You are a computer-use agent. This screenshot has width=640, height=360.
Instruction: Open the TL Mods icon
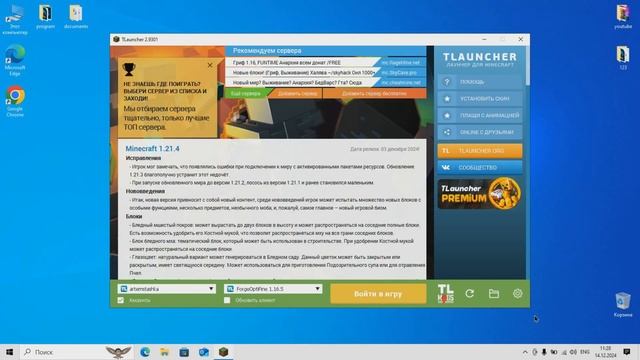[x=445, y=294]
